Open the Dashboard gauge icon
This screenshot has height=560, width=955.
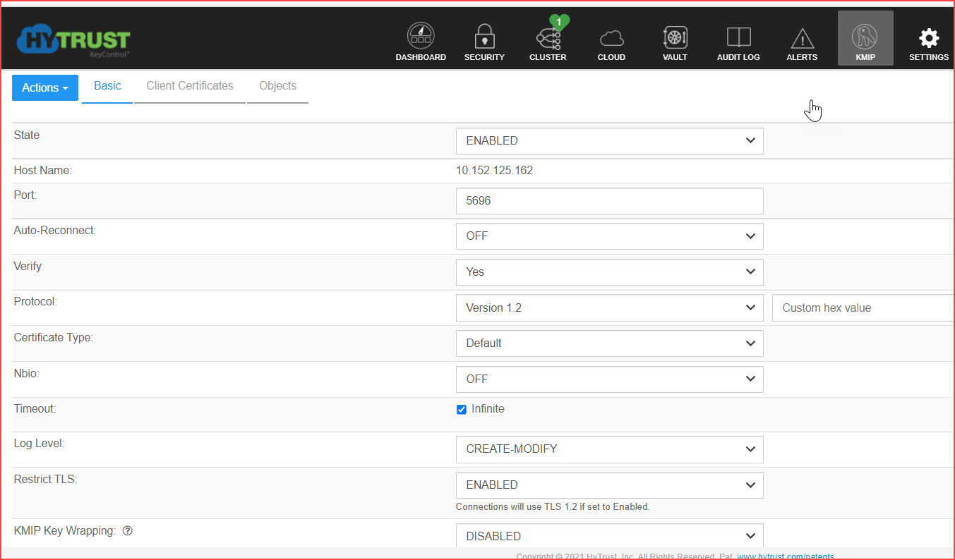(421, 37)
